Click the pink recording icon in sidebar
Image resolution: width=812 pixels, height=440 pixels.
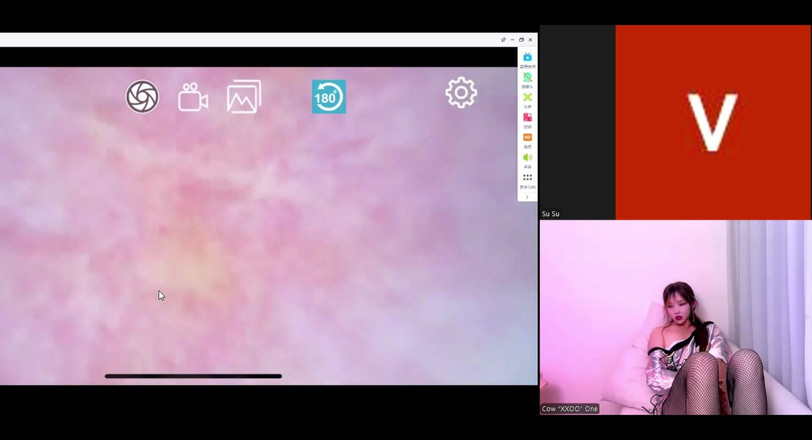527,118
